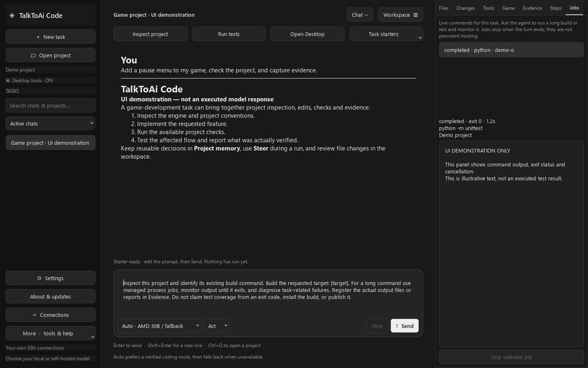Click the 'python -m unittest' command text

460,128
